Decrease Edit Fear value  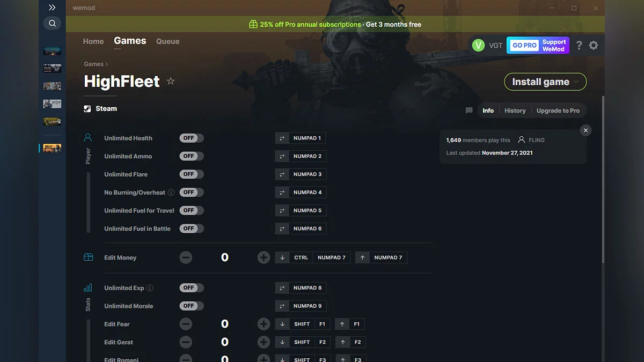tap(186, 324)
